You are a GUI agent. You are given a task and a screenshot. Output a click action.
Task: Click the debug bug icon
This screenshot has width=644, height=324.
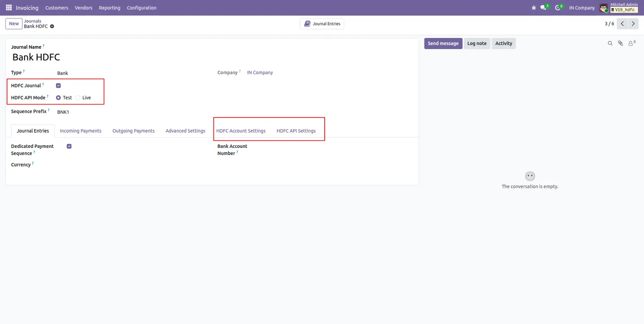pyautogui.click(x=534, y=8)
